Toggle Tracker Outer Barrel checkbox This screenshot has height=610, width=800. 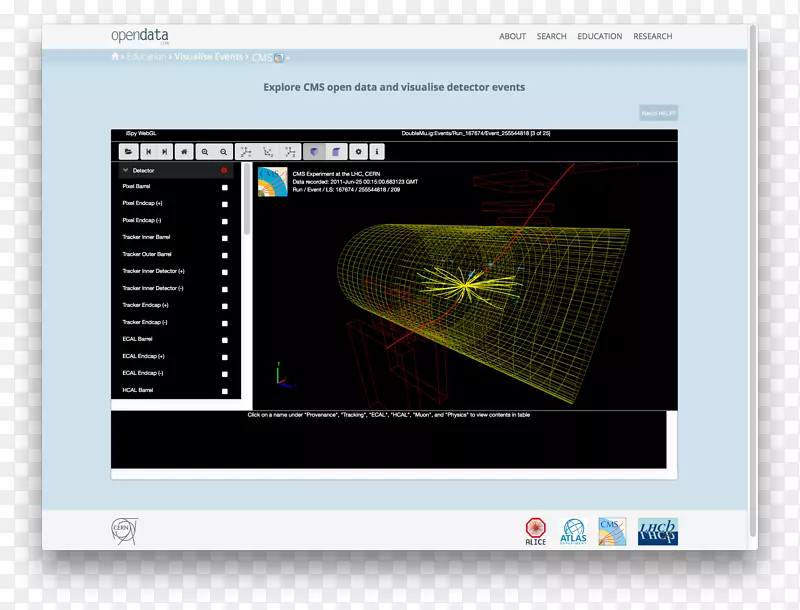coord(225,255)
